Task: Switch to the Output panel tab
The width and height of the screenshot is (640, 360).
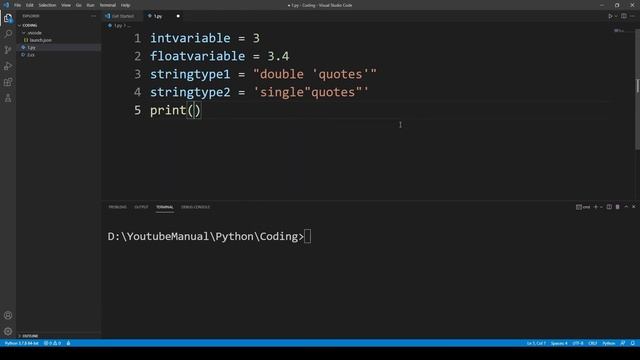Action: 141,207
